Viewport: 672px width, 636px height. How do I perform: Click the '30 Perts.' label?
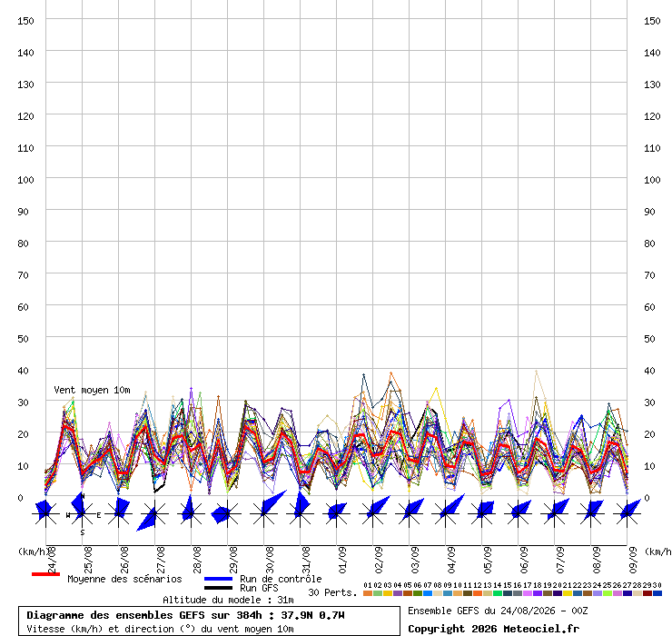tap(332, 592)
